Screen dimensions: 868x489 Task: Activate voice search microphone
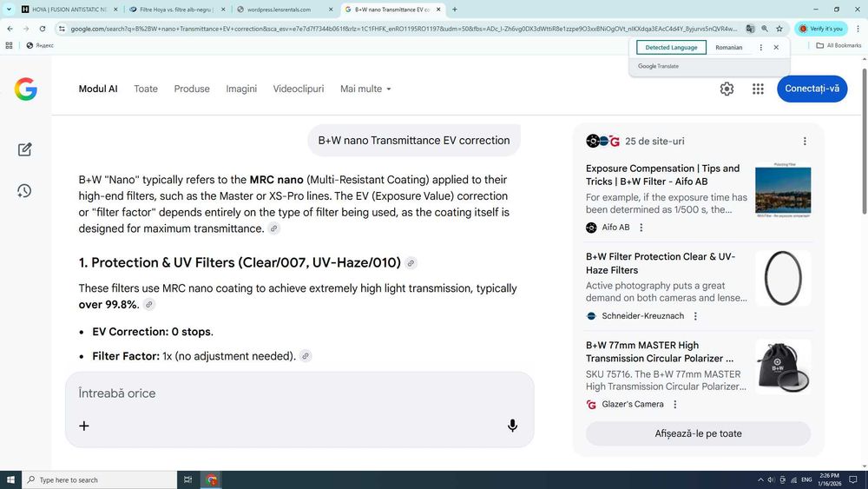pos(513,426)
